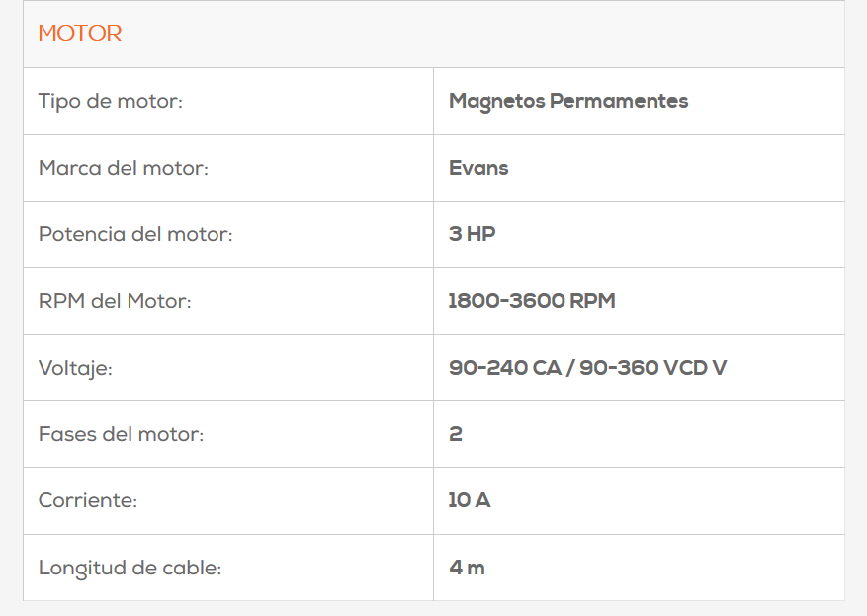This screenshot has width=867, height=616.
Task: Select the 'Fases del motor:' label
Action: coord(121,434)
